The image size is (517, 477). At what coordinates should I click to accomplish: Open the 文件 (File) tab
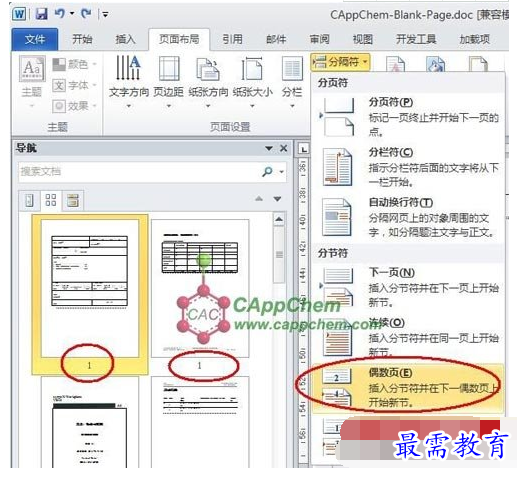[35, 39]
